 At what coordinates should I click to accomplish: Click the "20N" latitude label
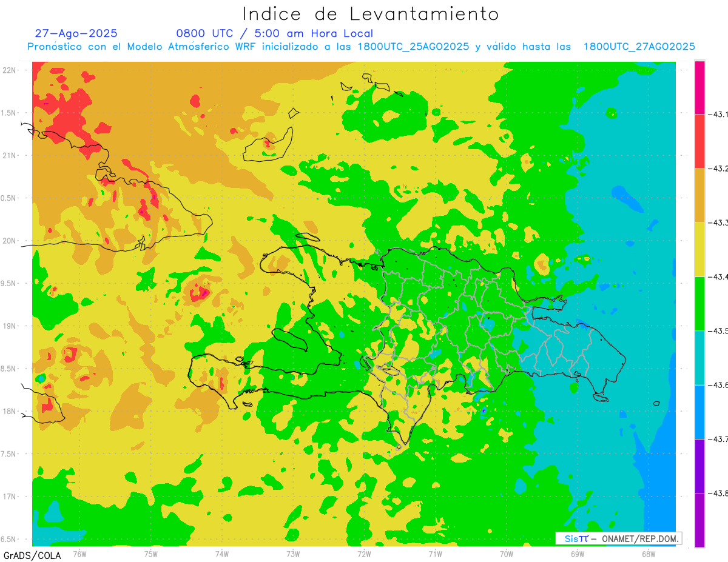click(10, 241)
